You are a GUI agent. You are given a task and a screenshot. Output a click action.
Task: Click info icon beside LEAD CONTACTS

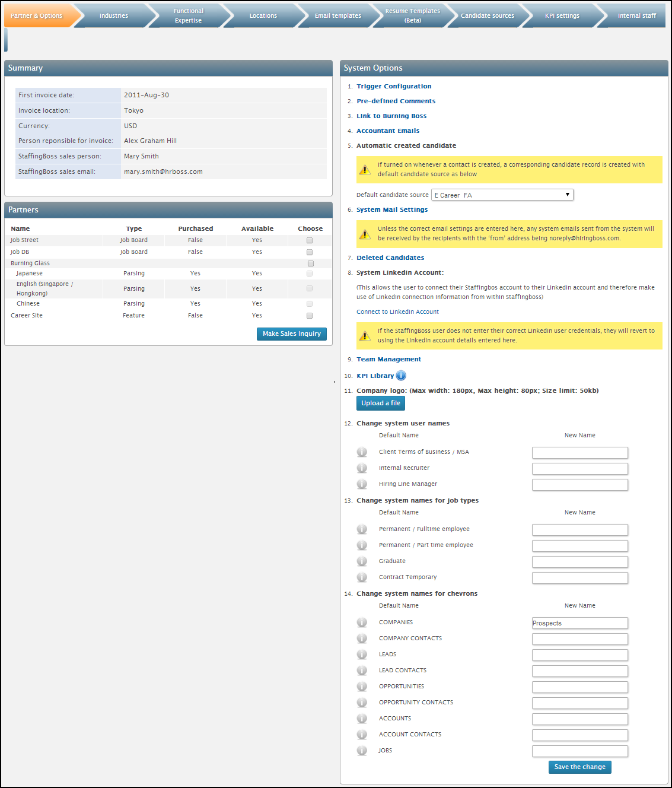362,671
